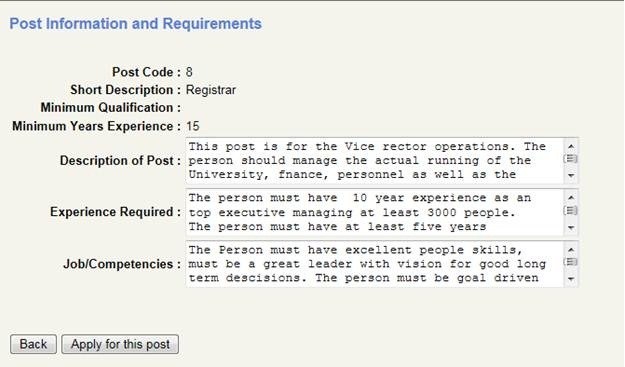Click up arrow in Experience Required scrollbar
This screenshot has width=625, height=367.
571,197
